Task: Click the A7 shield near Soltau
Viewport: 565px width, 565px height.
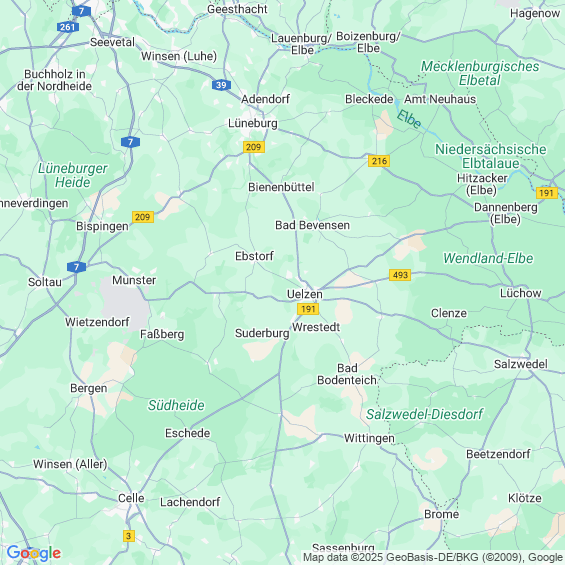Action: point(76,267)
